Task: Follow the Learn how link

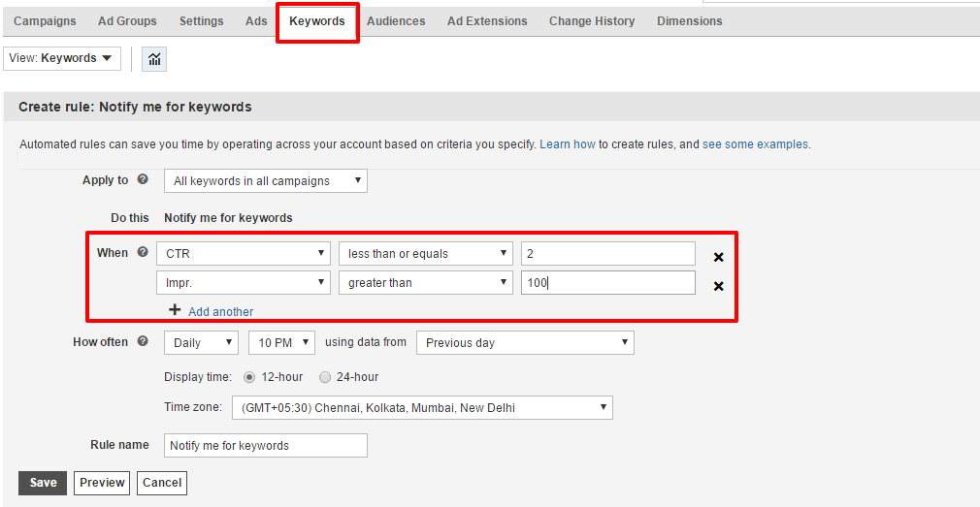Action: tap(568, 144)
